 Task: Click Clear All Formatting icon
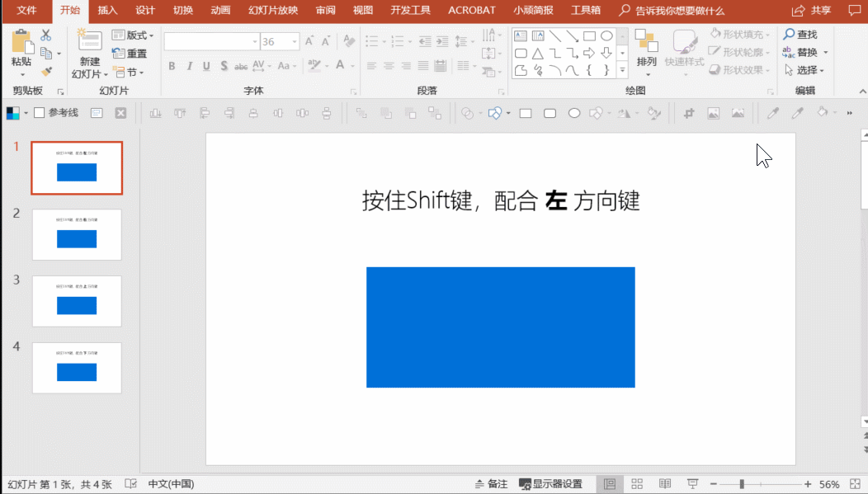click(349, 41)
